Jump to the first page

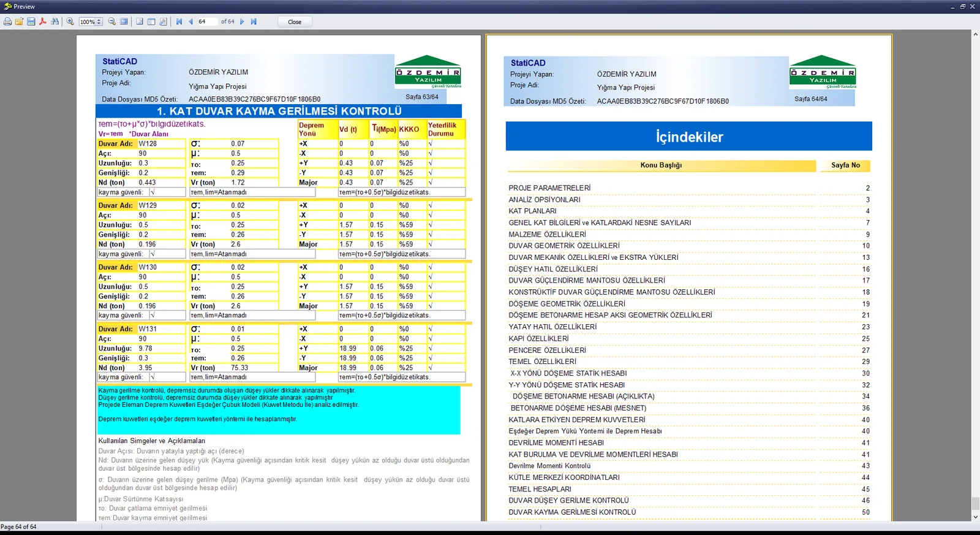pyautogui.click(x=179, y=21)
